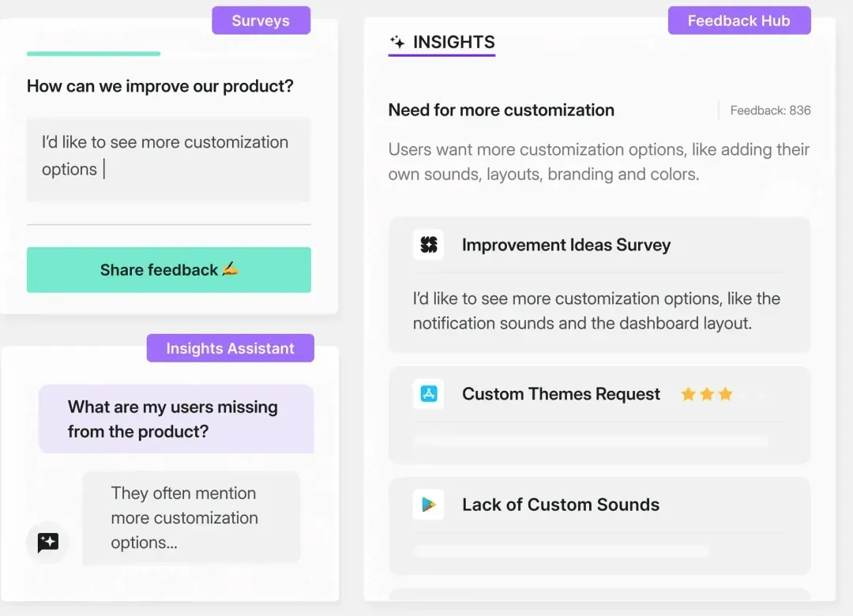Image resolution: width=853 pixels, height=616 pixels.
Task: Open the Improvement Ideas Survey card
Action: pyautogui.click(x=599, y=284)
